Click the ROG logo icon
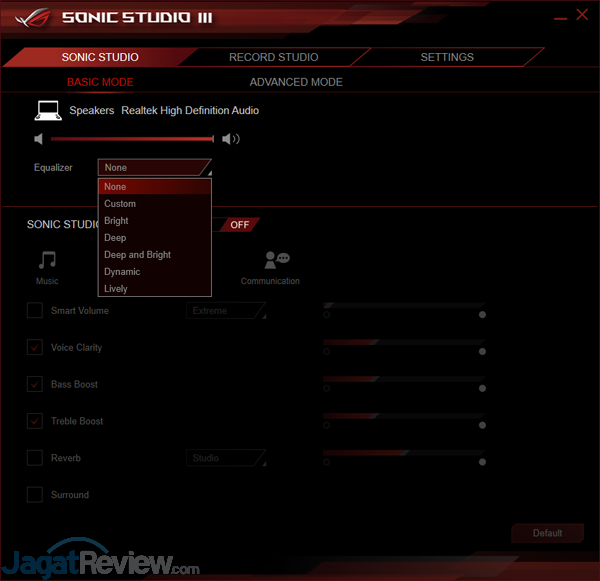This screenshot has height=581, width=600. 33,18
